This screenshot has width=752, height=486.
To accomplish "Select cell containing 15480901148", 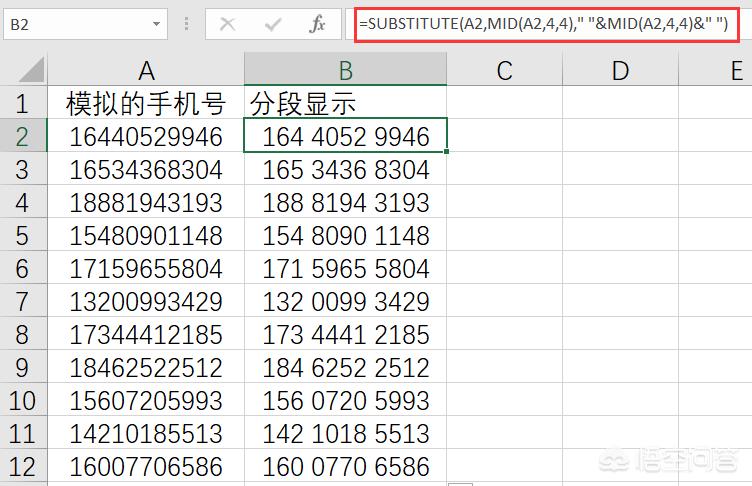I will point(146,235).
